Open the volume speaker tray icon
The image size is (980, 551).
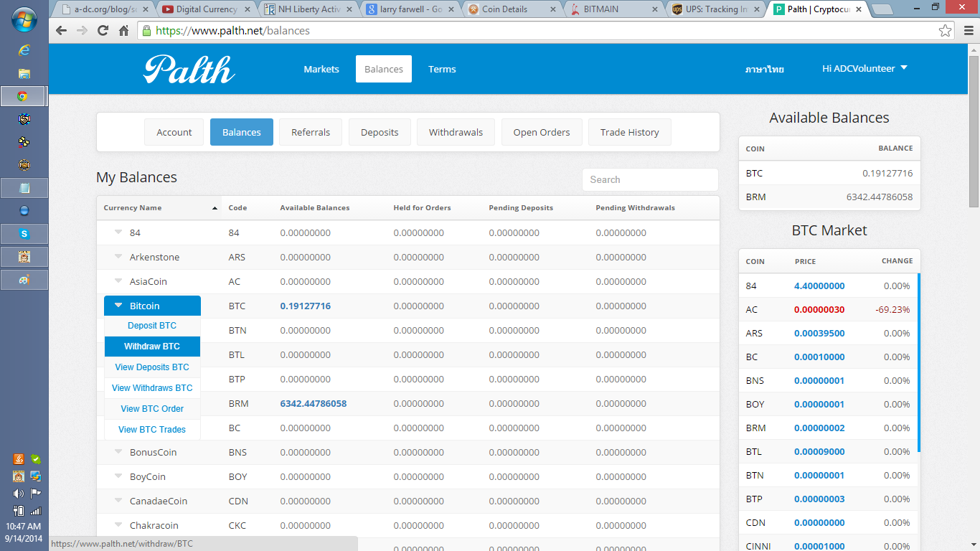(19, 494)
